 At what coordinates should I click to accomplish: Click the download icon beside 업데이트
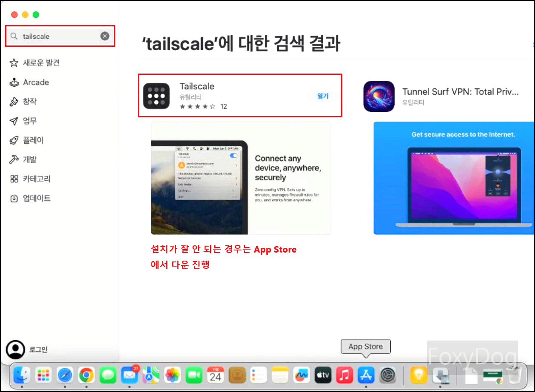coord(14,198)
